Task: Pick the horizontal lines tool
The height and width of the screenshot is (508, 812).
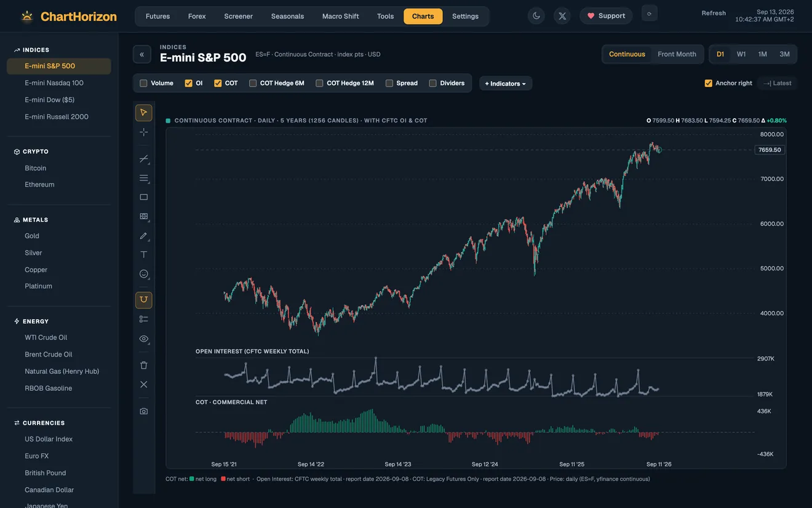Action: 143,178
